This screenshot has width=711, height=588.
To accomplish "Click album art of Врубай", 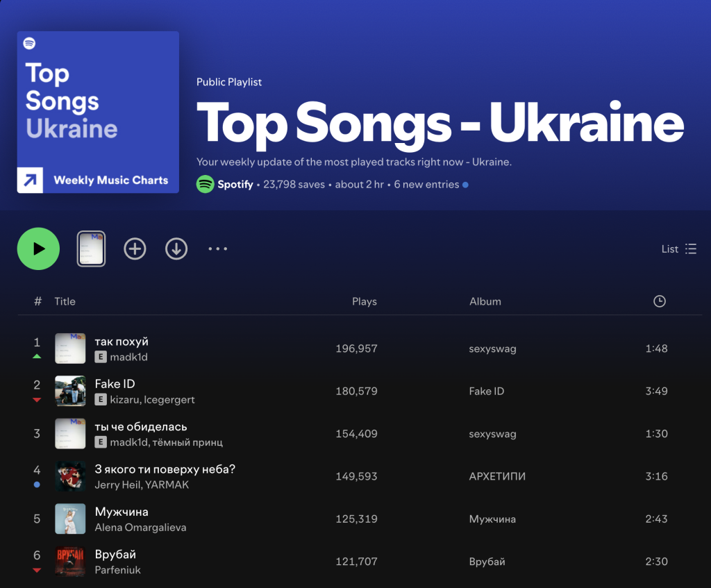I will coord(70,561).
